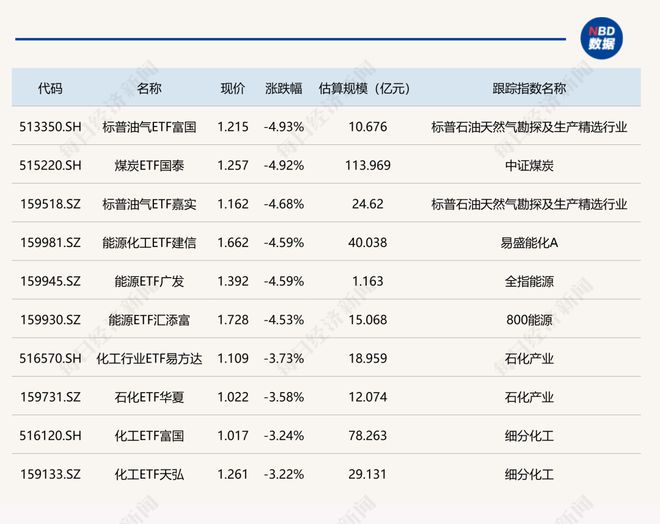This screenshot has height=524, width=660.
Task: Click the scale value 1.163
Action: [x=367, y=281]
